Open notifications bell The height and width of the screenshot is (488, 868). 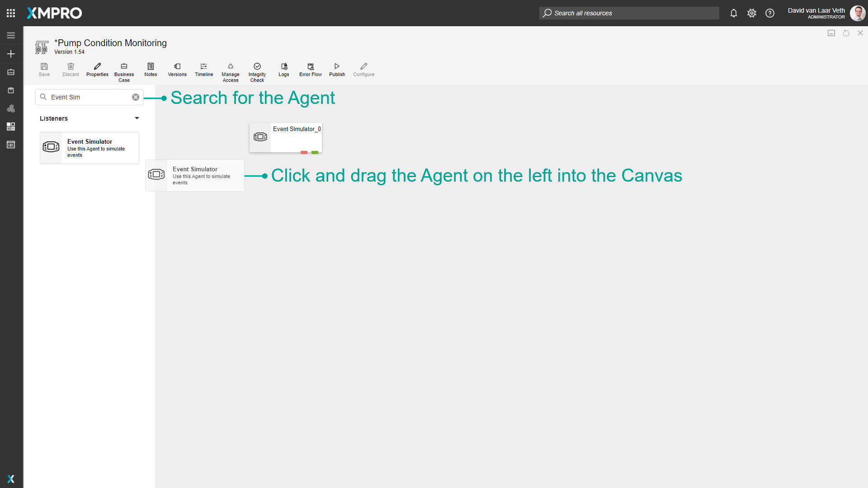point(734,13)
